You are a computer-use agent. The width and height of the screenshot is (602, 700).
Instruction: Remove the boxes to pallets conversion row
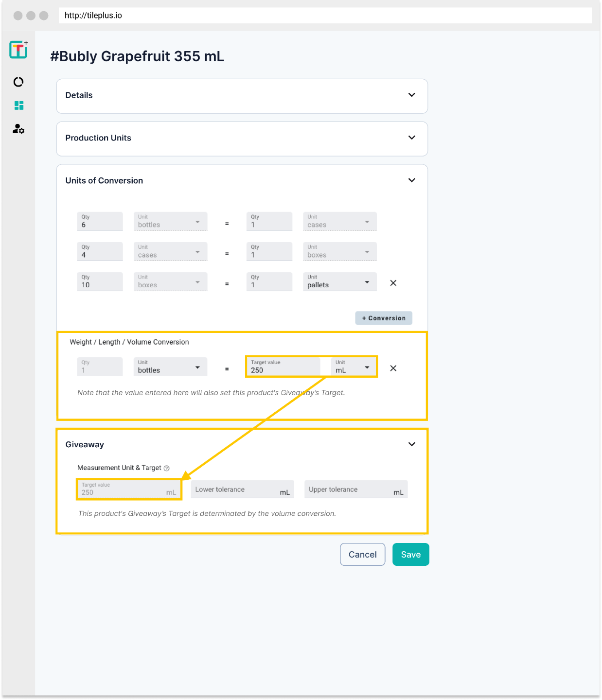point(393,283)
